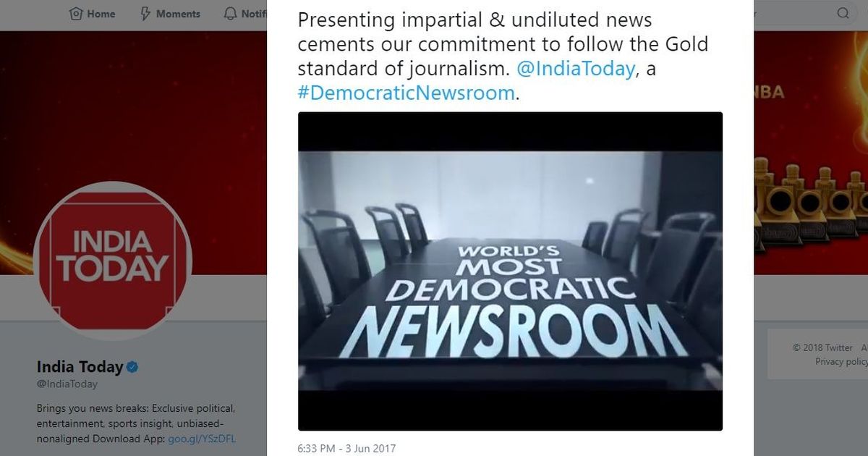
Task: Focus the Twitter search input field
Action: pyautogui.click(x=796, y=13)
